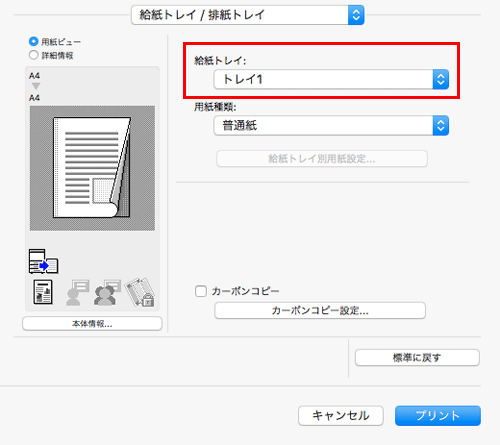Click the locked secure print icon
The image size is (500, 445).
point(140,292)
